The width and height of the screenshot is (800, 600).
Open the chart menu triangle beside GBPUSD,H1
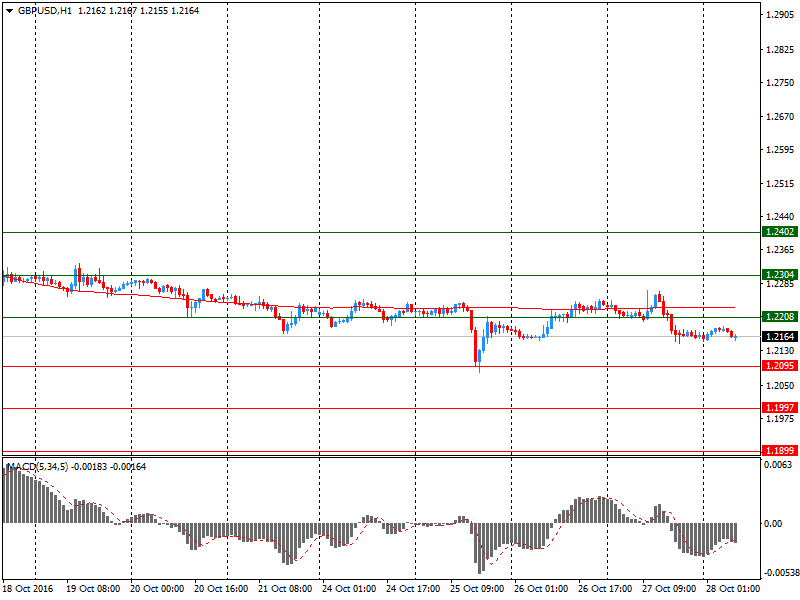click(9, 11)
